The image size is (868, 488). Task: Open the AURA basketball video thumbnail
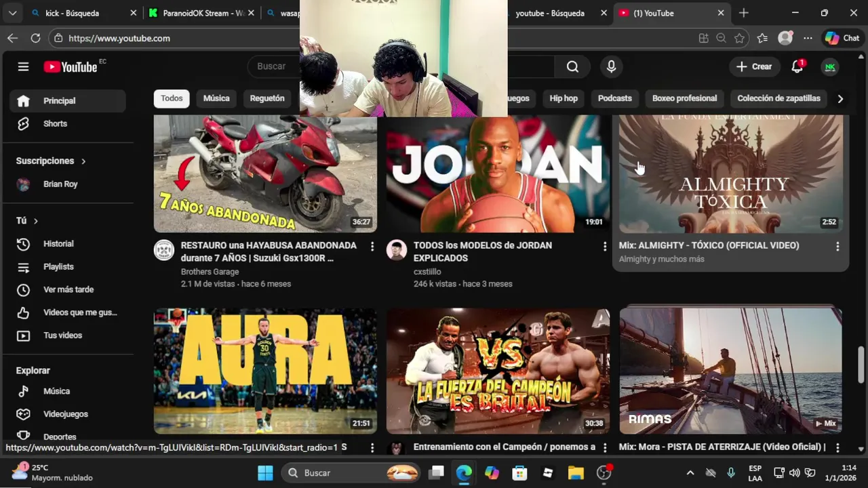tap(265, 371)
